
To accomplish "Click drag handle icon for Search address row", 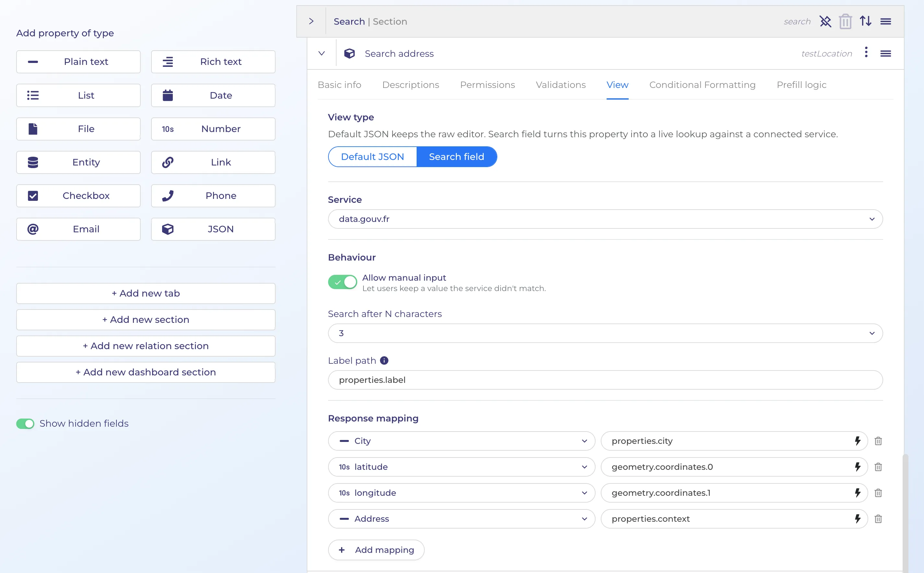I will click(886, 54).
